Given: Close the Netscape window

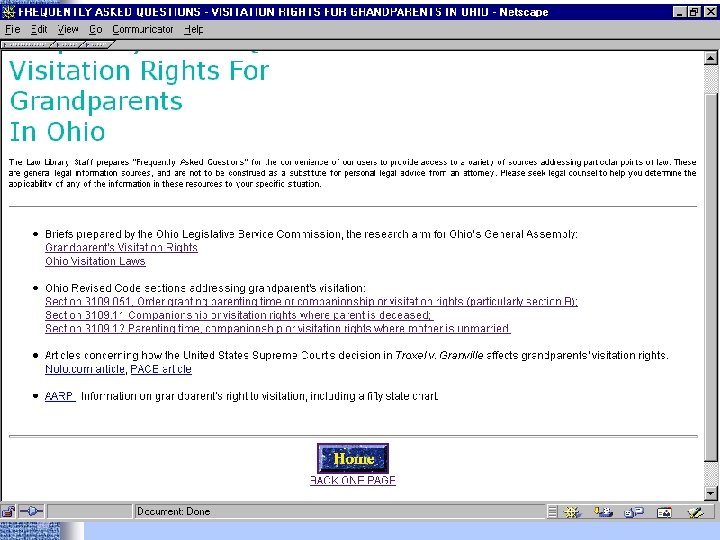Looking at the screenshot, I should point(710,12).
